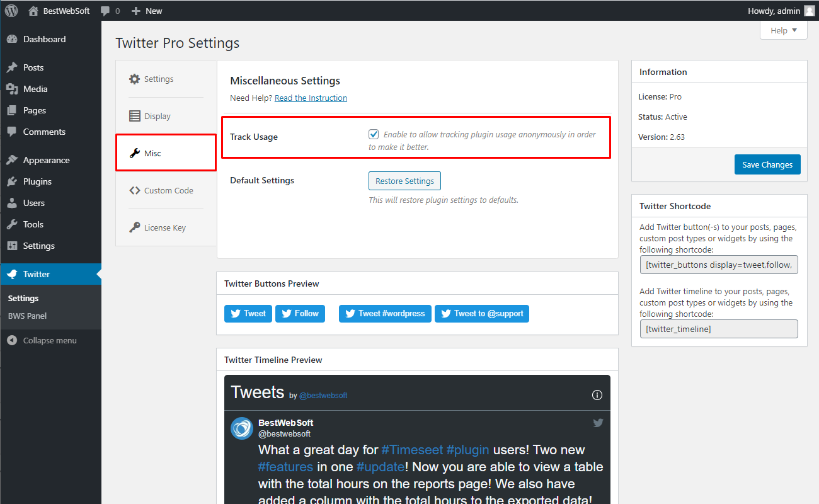Screen dimensions: 819x504
Task: Click the New label in admin bar
Action: click(154, 11)
